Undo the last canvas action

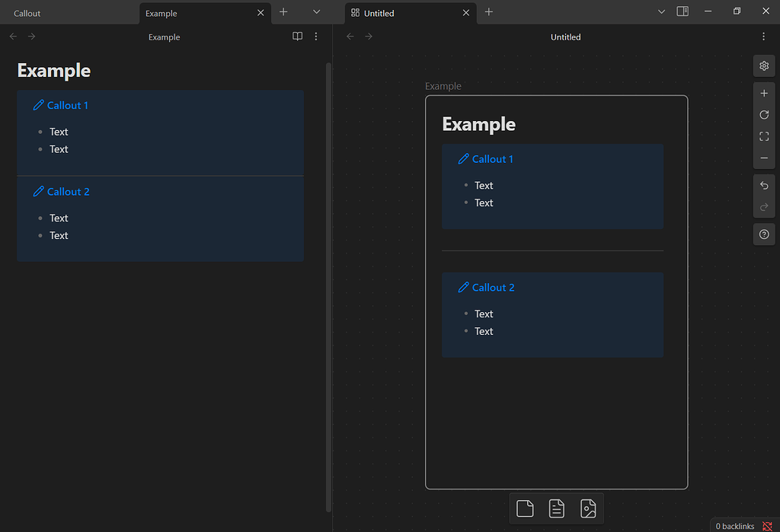coord(764,185)
